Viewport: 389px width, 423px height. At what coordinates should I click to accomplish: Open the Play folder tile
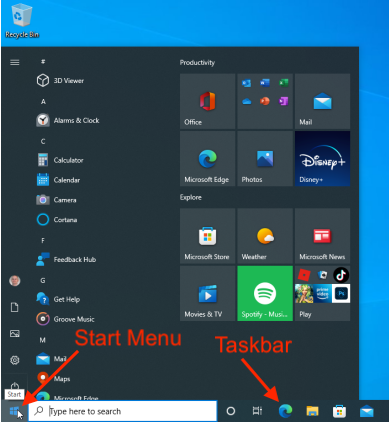pos(322,293)
